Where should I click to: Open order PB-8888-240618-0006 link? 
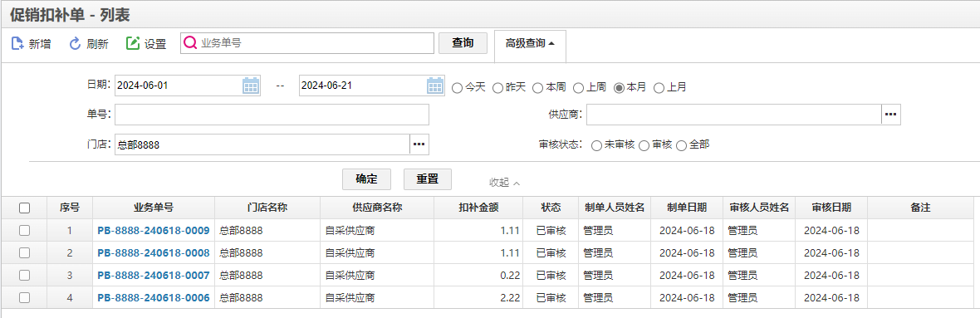153,298
